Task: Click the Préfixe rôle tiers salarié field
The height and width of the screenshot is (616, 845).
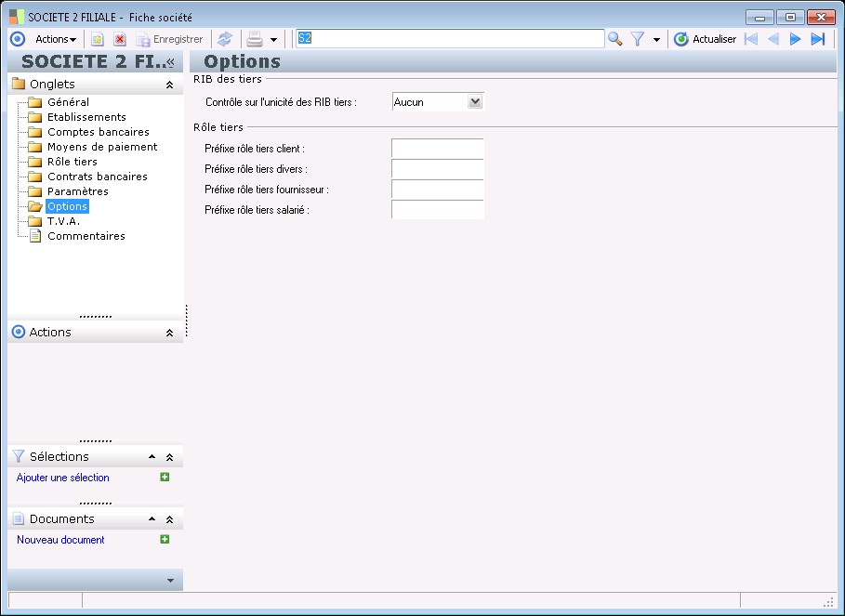Action: pos(438,209)
